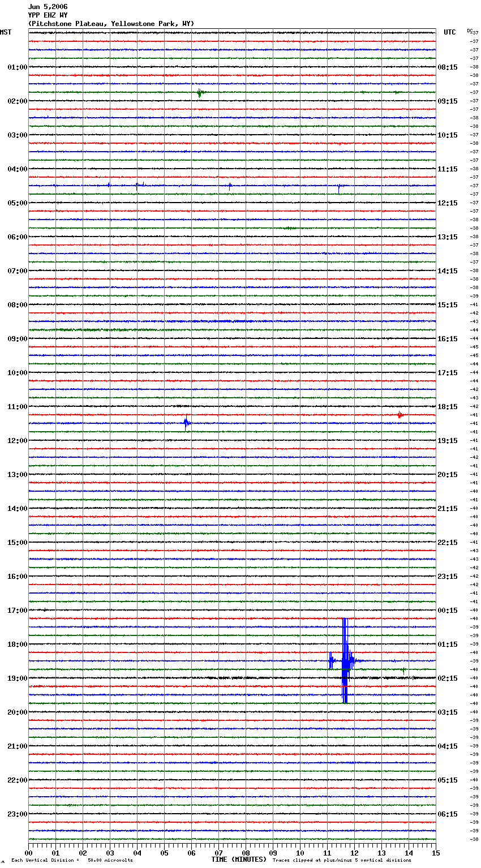The height and width of the screenshot is (868, 481).
Task: Select the MST hour label '17:00'
Action: [18, 611]
